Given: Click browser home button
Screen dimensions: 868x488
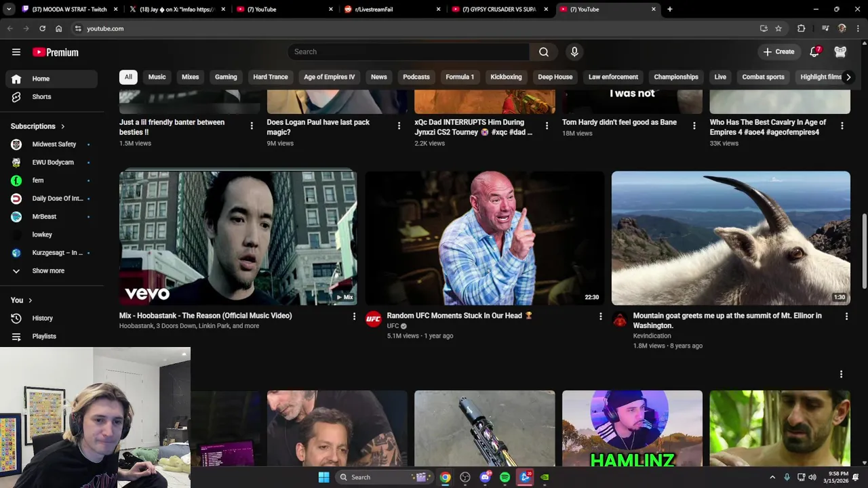Looking at the screenshot, I should pyautogui.click(x=58, y=28).
